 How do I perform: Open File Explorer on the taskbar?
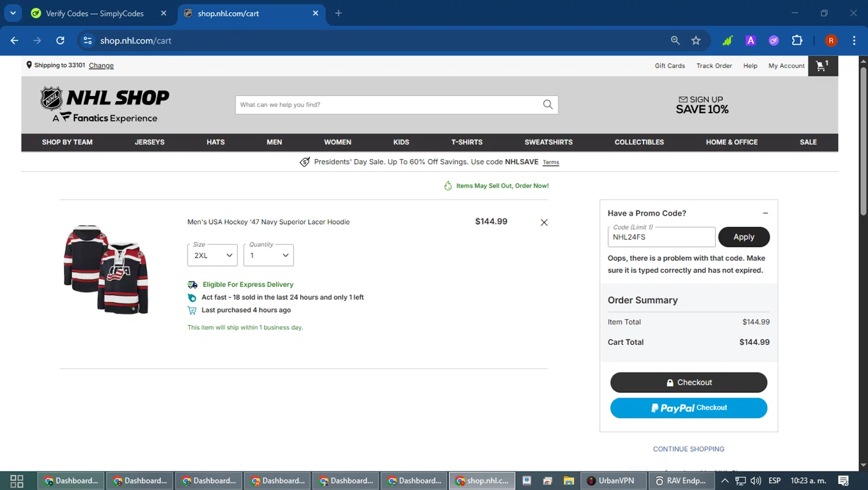click(569, 481)
